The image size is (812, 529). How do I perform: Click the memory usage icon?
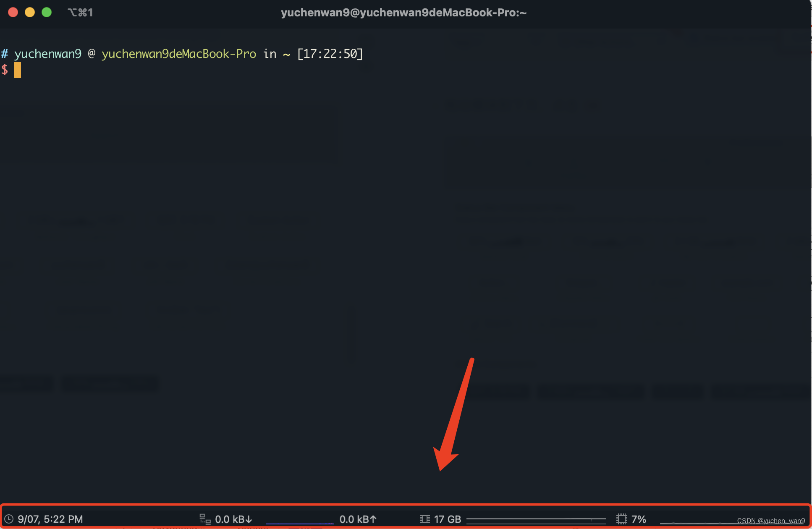pos(424,519)
